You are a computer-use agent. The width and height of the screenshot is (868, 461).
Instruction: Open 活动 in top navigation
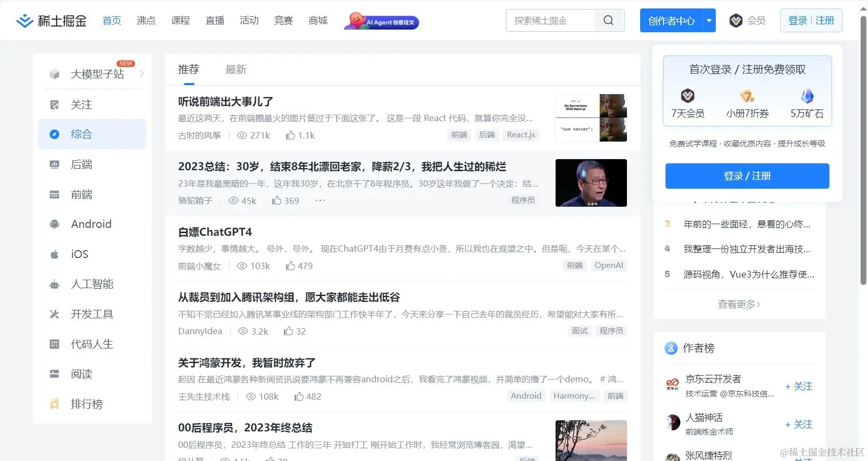[x=250, y=21]
